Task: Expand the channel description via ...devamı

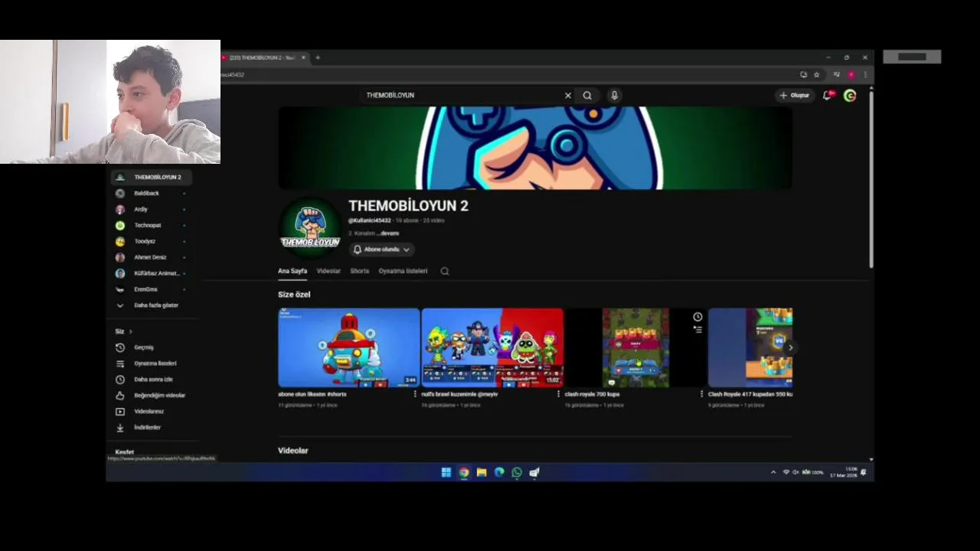Action: [389, 233]
